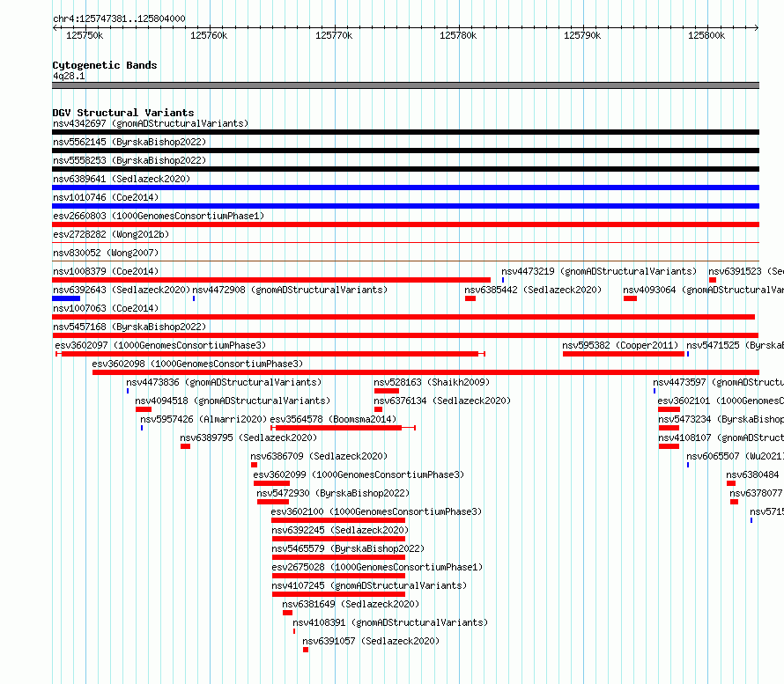Image resolution: width=784 pixels, height=684 pixels.
Task: Open nsv1010746 (Coe2014) variant entry
Action: [106, 197]
